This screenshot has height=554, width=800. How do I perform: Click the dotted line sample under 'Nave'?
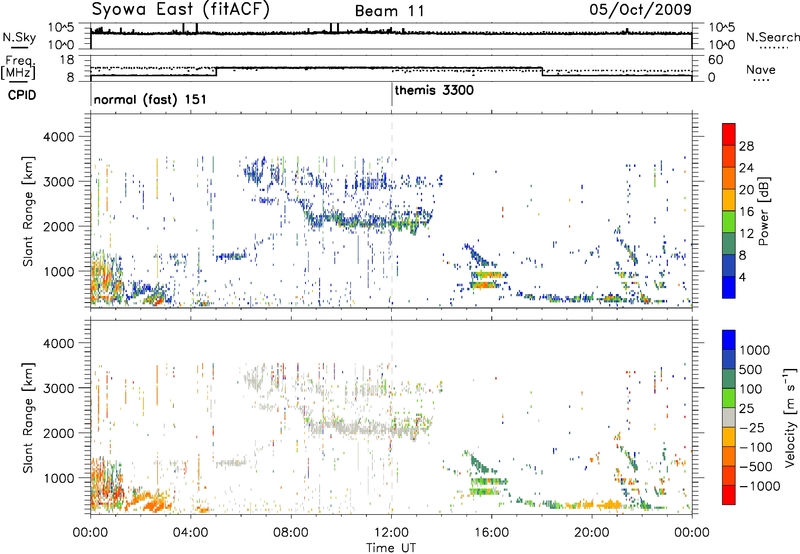coord(761,81)
